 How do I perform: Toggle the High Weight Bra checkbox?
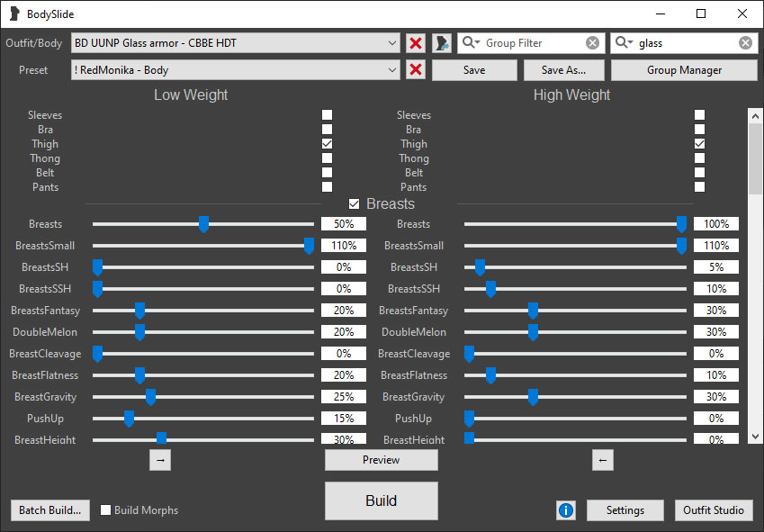pyautogui.click(x=700, y=129)
